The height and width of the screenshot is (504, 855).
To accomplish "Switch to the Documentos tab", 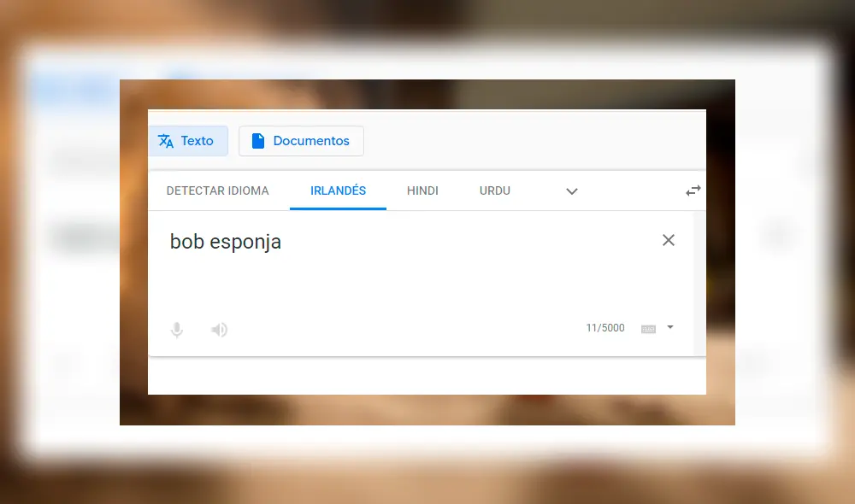I will tap(301, 140).
